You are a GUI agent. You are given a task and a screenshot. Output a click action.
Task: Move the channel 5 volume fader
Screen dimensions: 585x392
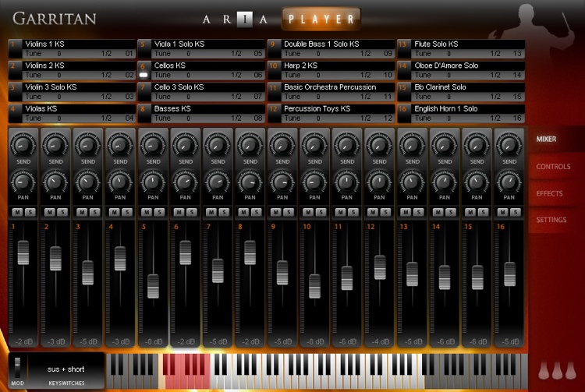(x=153, y=286)
